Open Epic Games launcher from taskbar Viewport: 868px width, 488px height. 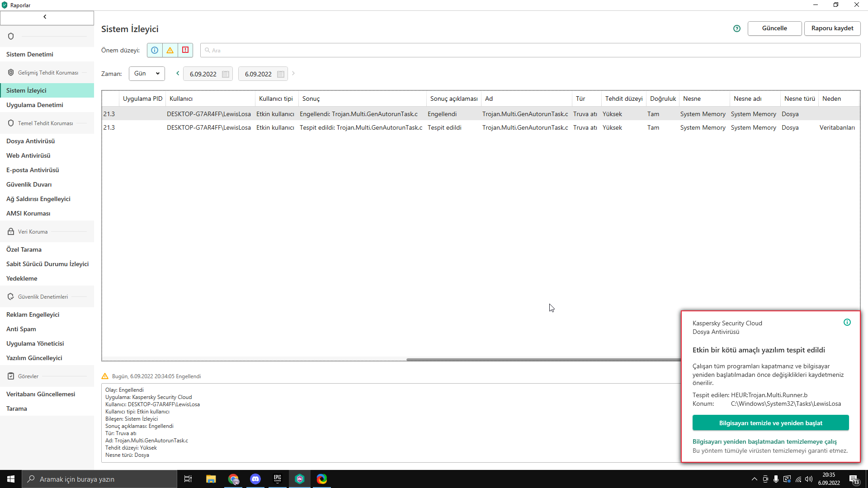pyautogui.click(x=278, y=479)
